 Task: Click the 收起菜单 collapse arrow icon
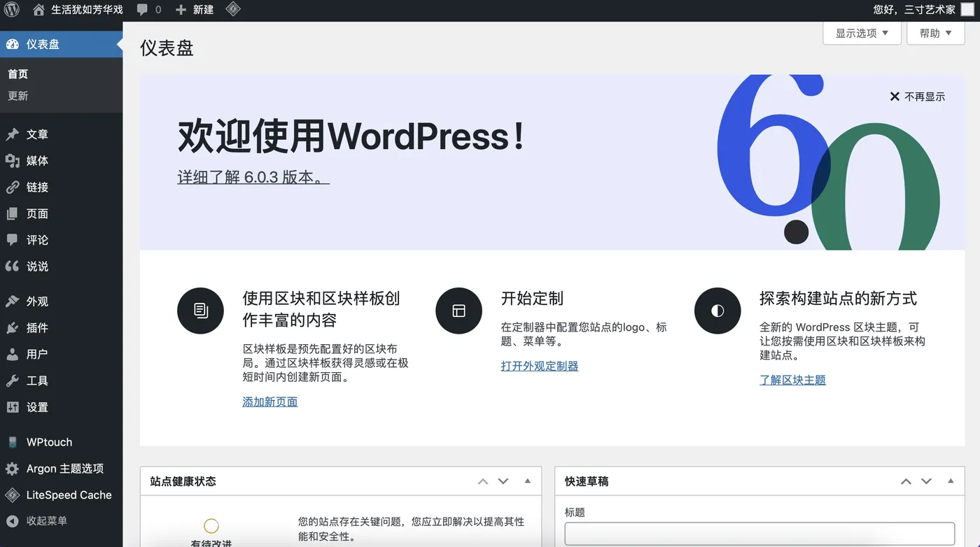click(13, 521)
